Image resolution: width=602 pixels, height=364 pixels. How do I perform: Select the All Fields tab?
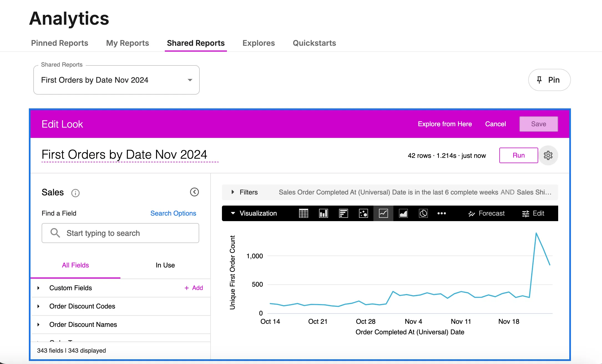pos(75,265)
